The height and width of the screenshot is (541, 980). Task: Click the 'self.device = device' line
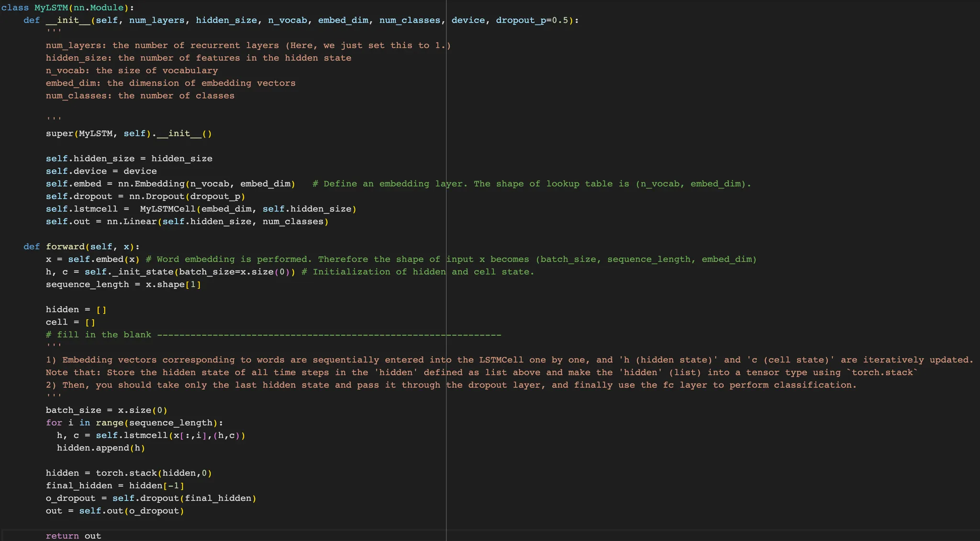[101, 171]
